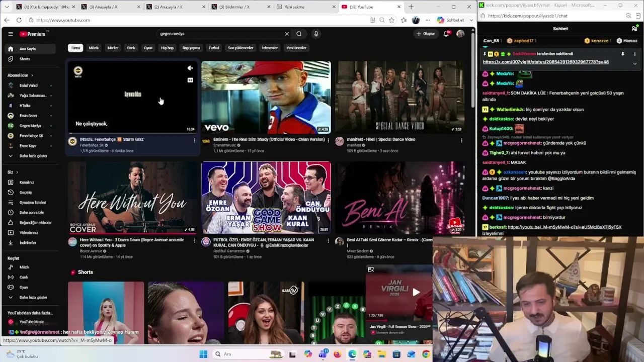Open Geçmiş history in sidebar
Image resolution: width=644 pixels, height=362 pixels.
click(29, 192)
